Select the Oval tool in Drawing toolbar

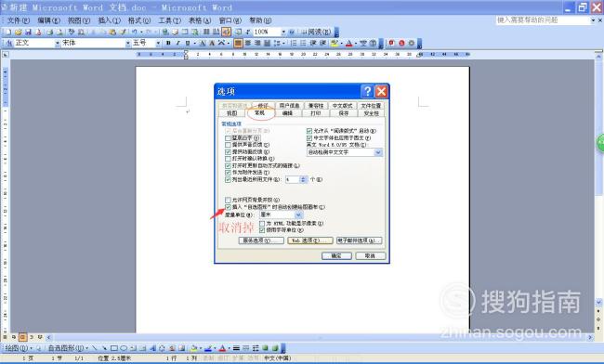[x=124, y=348]
